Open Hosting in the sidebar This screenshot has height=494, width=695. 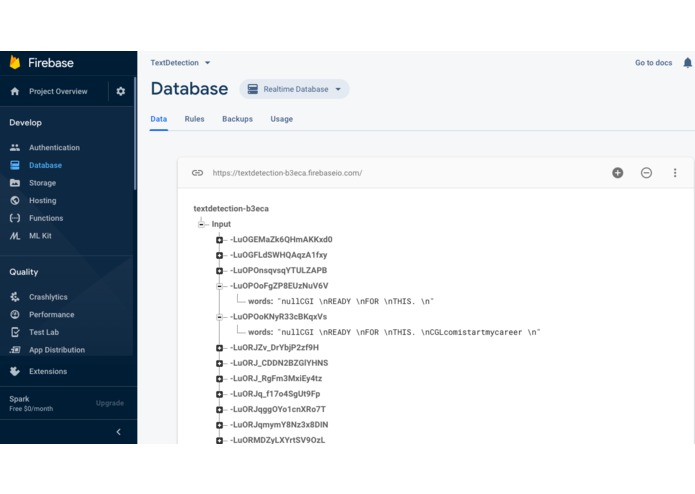tap(43, 200)
